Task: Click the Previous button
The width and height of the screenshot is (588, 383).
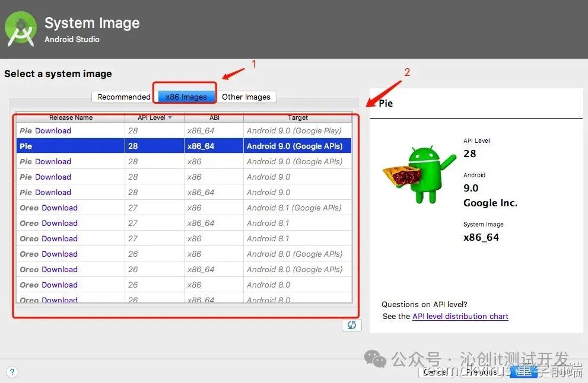Action: 481,371
